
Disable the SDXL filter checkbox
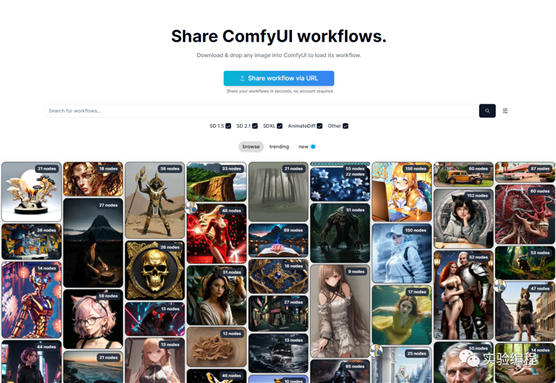pyautogui.click(x=280, y=126)
